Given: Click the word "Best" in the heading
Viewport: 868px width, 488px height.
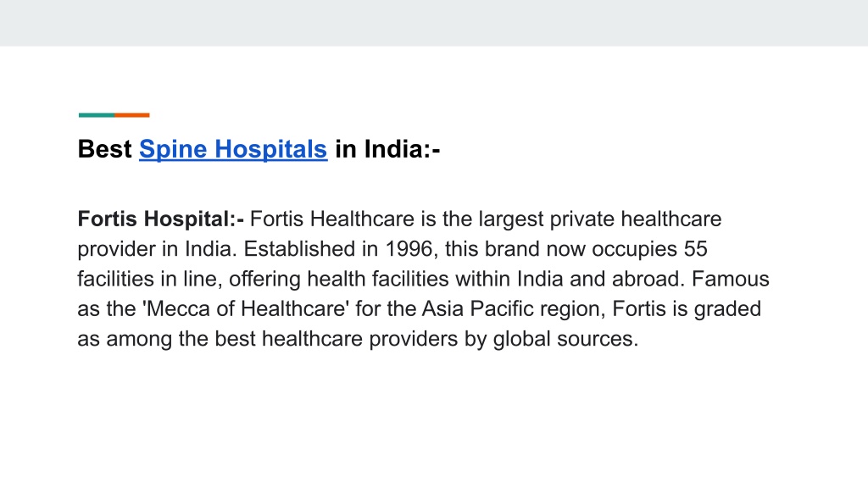Looking at the screenshot, I should pyautogui.click(x=104, y=149).
